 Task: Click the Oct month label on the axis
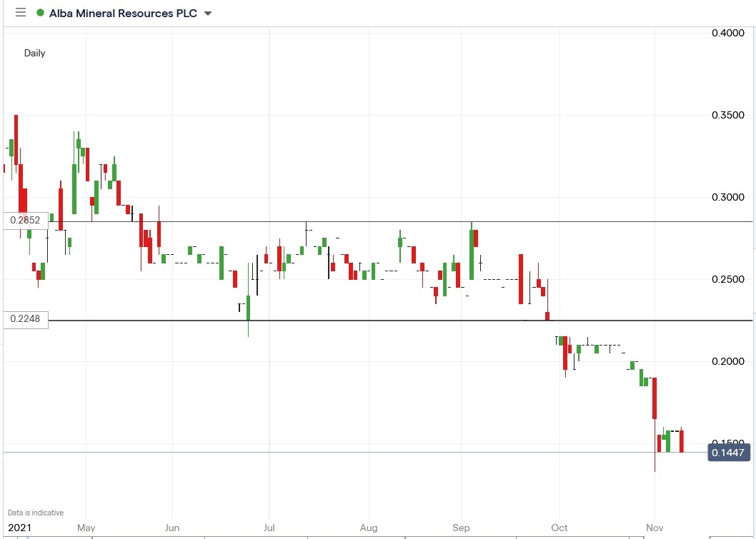[559, 528]
